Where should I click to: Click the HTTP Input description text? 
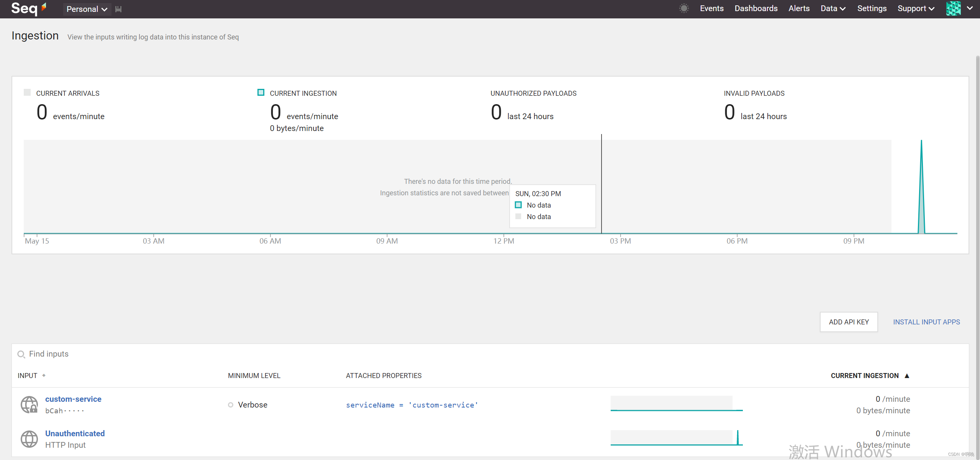pos(65,445)
